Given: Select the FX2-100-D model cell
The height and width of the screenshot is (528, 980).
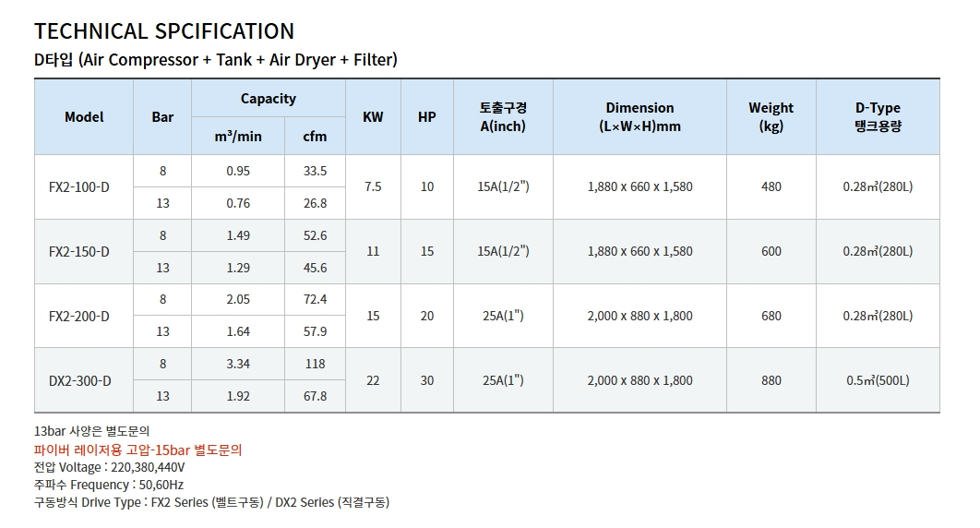Looking at the screenshot, I should tap(78, 187).
